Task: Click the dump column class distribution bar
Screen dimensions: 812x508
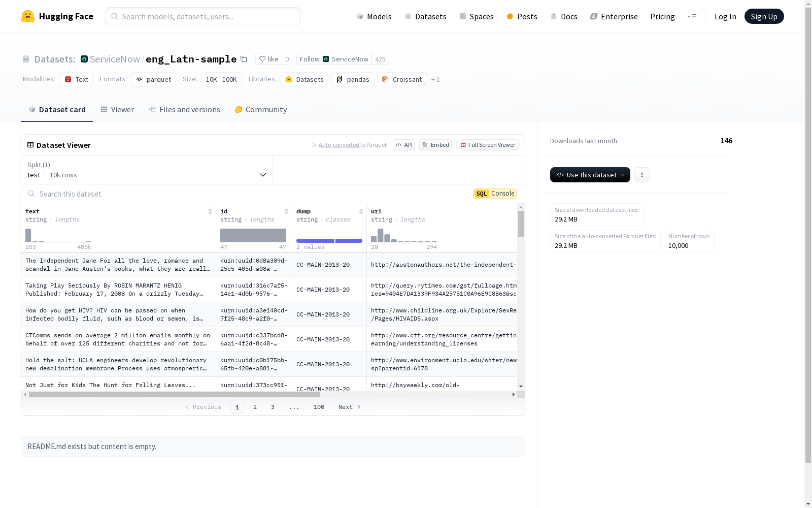Action: tap(329, 241)
